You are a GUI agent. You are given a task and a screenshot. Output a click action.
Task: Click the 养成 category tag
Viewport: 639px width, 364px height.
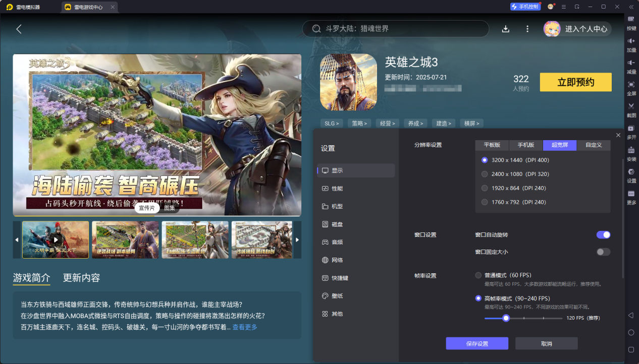tap(416, 123)
